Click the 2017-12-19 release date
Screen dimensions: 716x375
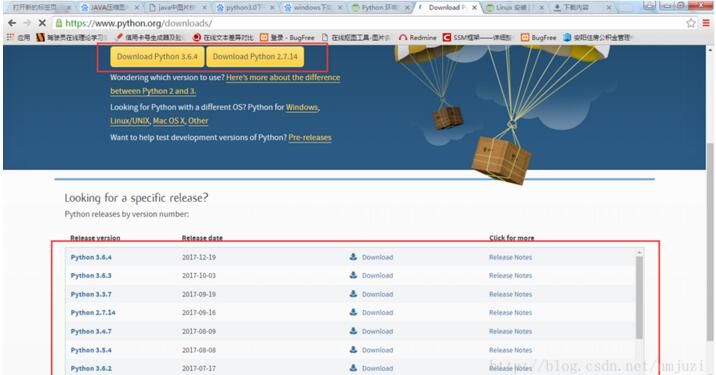tap(199, 257)
